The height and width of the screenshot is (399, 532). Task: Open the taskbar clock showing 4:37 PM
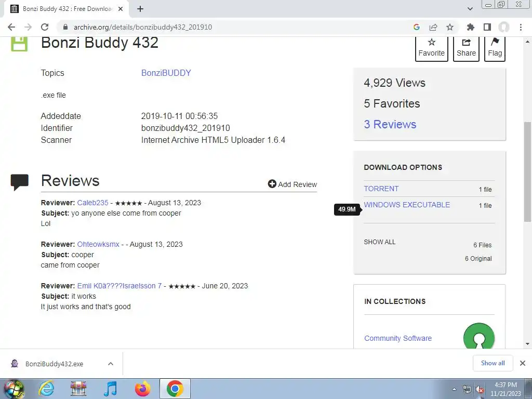[506, 389]
